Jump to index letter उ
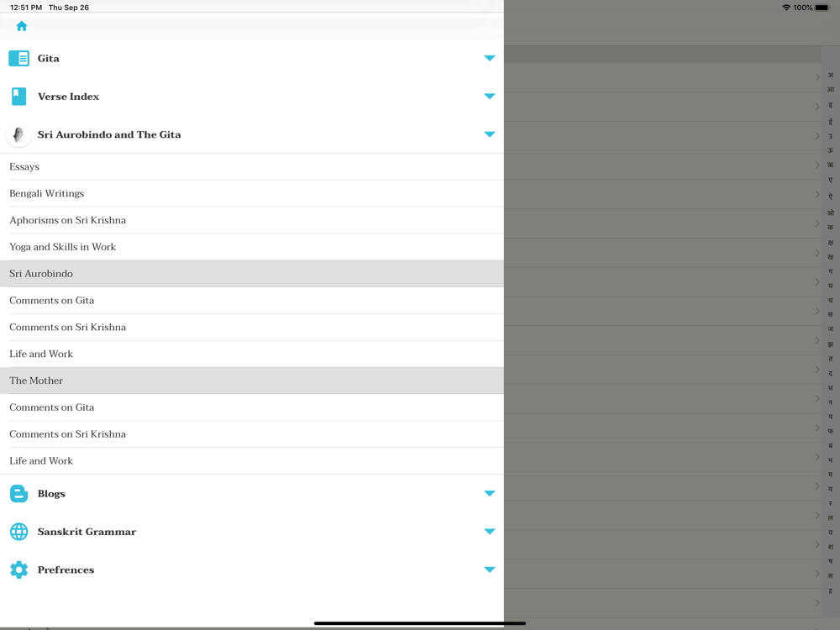The image size is (840, 630). tap(831, 136)
